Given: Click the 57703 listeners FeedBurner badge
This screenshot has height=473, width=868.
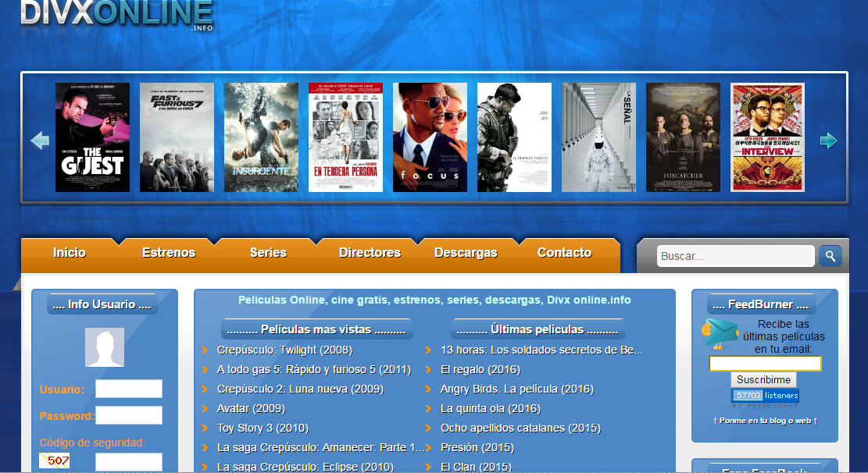Looking at the screenshot, I should pyautogui.click(x=765, y=395).
